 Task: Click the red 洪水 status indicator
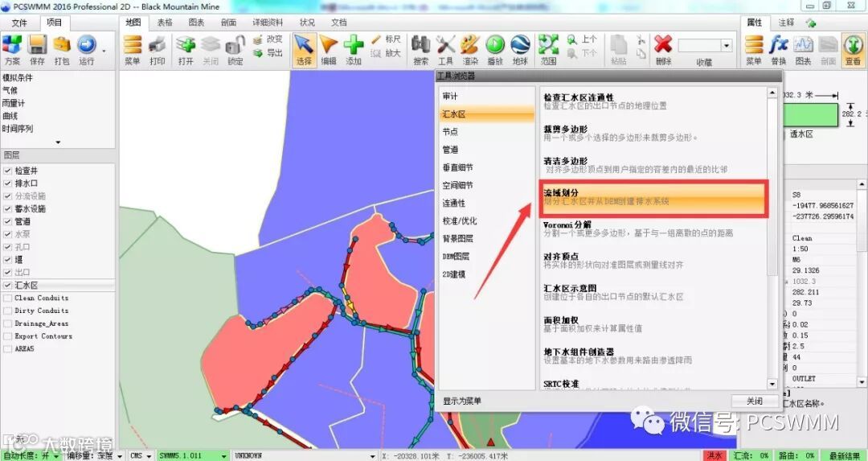click(714, 455)
